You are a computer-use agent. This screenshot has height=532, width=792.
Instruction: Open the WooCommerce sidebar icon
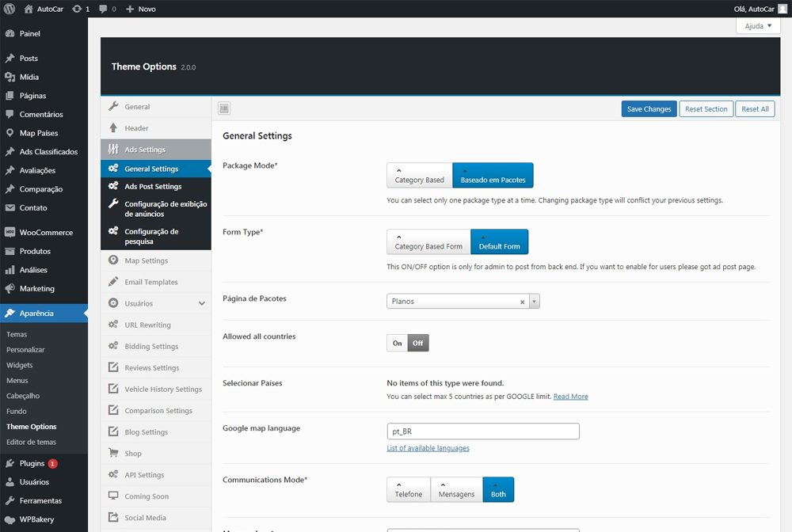10,233
